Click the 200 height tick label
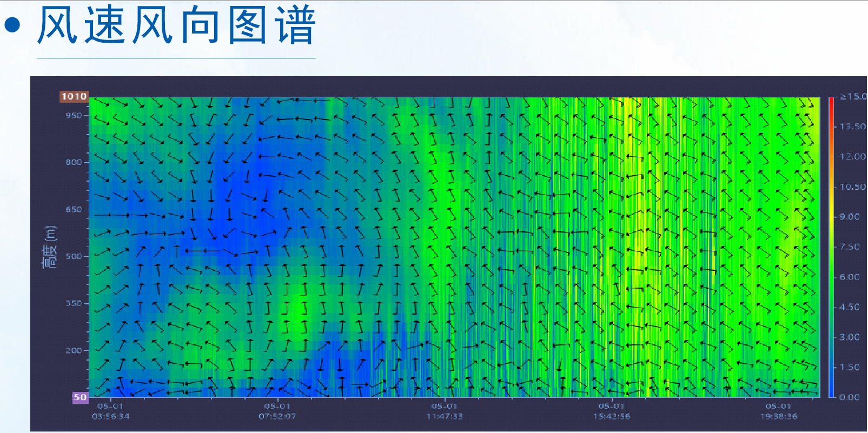Viewport: 868px width, 433px height. [x=74, y=350]
